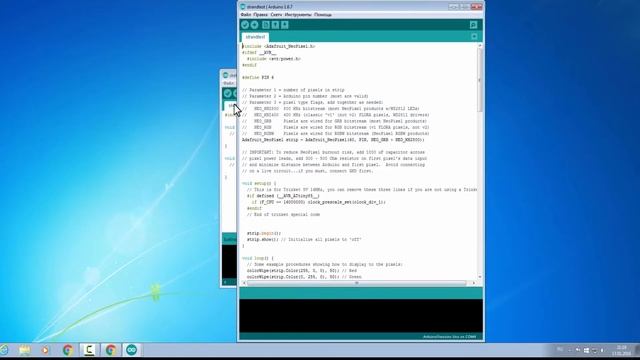Open Файл menu in background Arduino window
Screen dimensions: 640x360
[x=229, y=83]
